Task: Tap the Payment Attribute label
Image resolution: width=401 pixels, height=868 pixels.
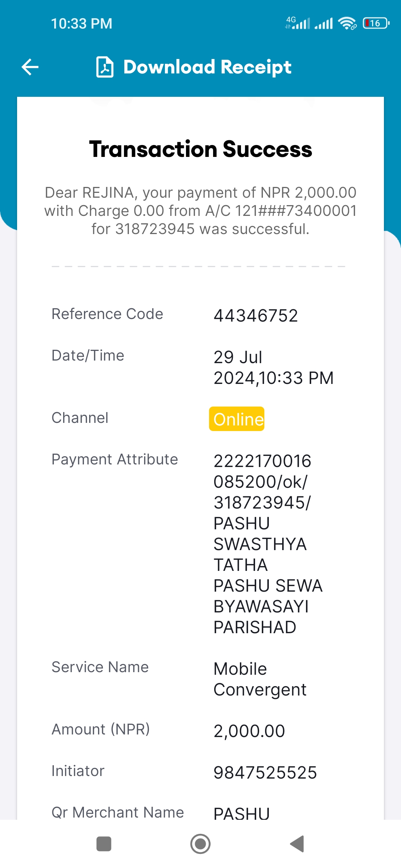Action: pos(115,460)
